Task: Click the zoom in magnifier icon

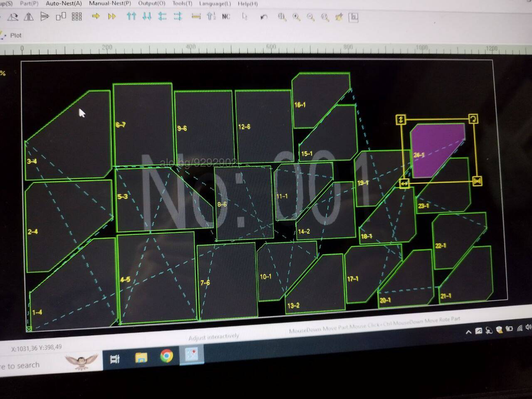Action: pyautogui.click(x=296, y=17)
